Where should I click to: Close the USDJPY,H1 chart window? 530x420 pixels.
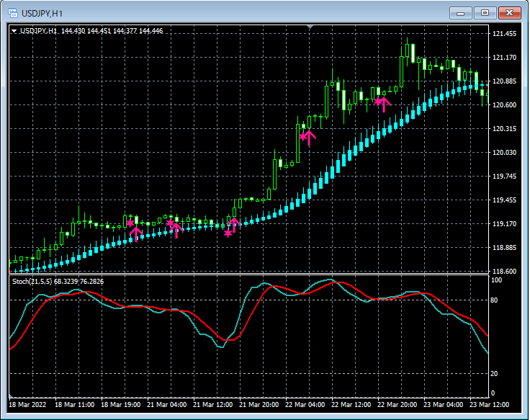point(511,13)
